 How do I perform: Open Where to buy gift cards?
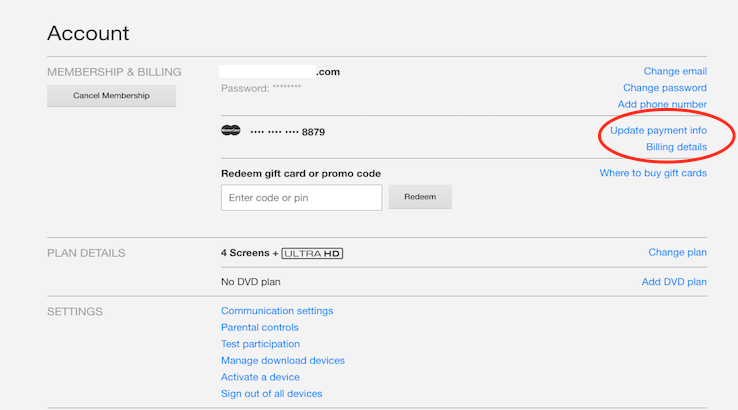coord(653,173)
